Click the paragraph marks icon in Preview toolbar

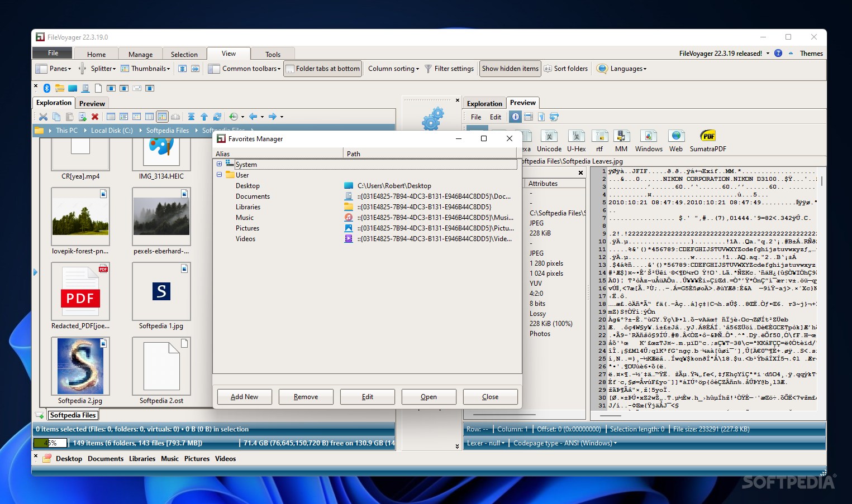(x=541, y=117)
